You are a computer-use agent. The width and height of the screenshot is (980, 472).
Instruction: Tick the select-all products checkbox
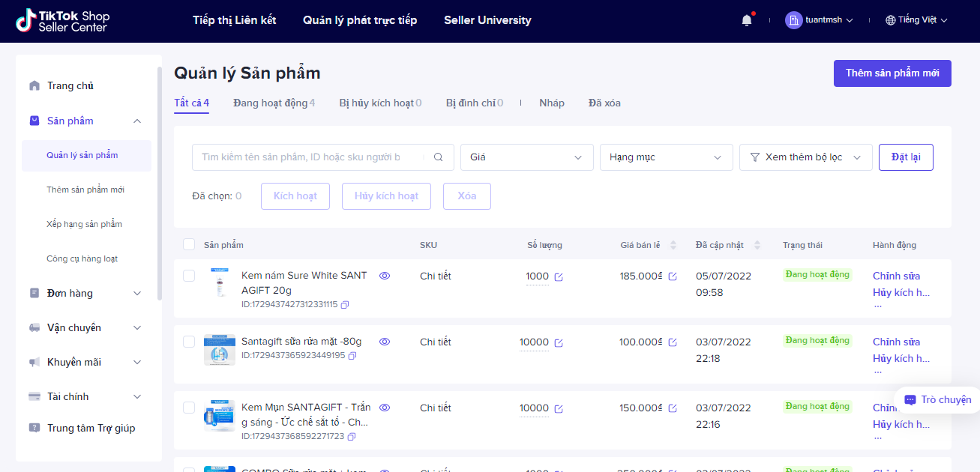click(189, 244)
